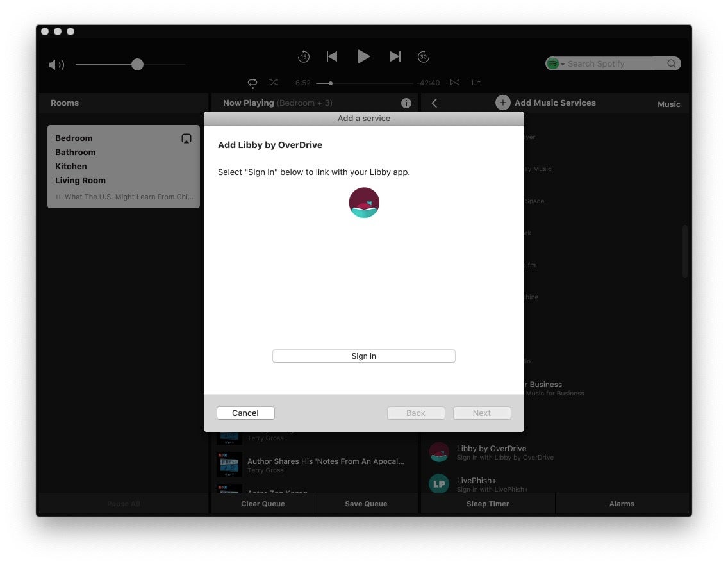Image resolution: width=728 pixels, height=564 pixels.
Task: Click the Fresh Air thumbnail for Author Shares
Action: pyautogui.click(x=229, y=465)
